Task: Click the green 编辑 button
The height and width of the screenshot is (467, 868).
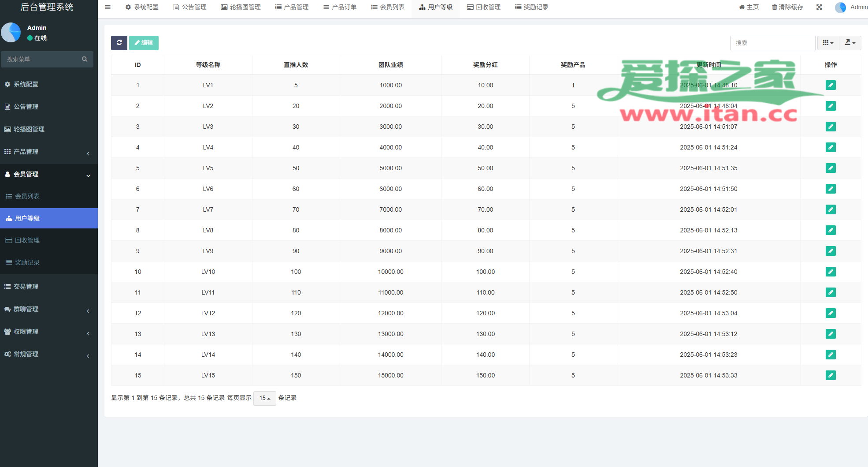Action: coord(144,43)
